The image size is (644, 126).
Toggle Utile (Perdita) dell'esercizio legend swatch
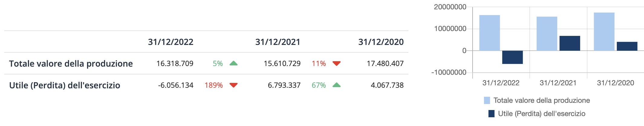(x=491, y=114)
